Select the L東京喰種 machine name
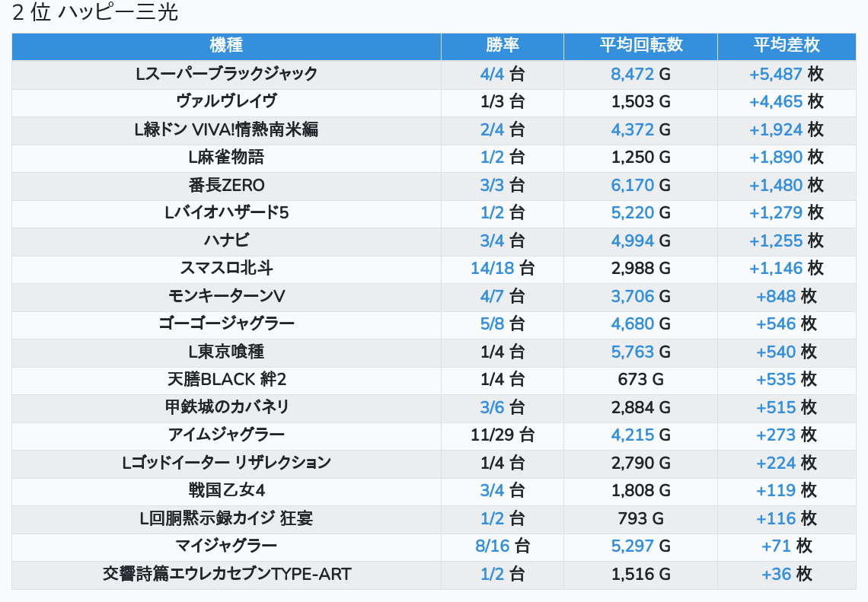The image size is (868, 602). pos(226,352)
